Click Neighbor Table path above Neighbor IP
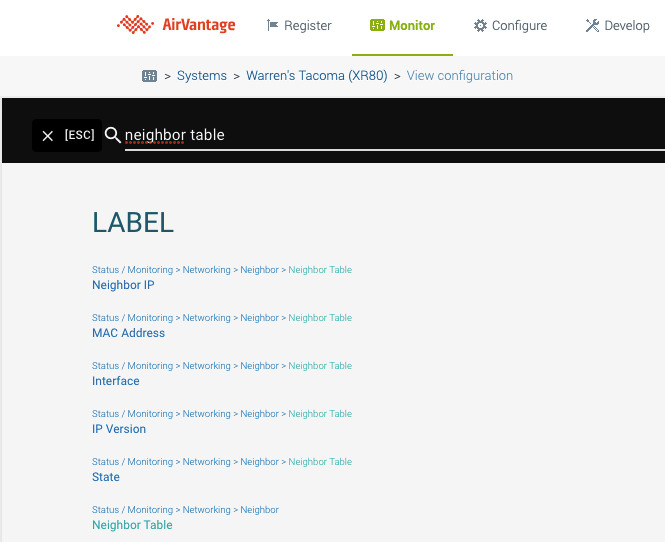Viewport: 665px width, 542px height. tap(320, 270)
